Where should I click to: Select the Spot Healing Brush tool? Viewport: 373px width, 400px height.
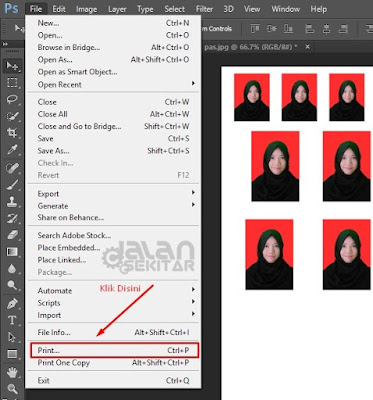click(12, 167)
